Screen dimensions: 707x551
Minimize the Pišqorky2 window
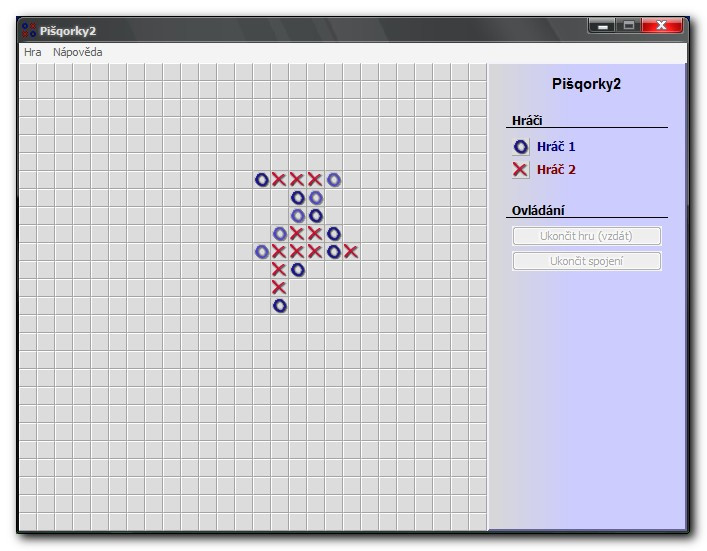pyautogui.click(x=603, y=26)
